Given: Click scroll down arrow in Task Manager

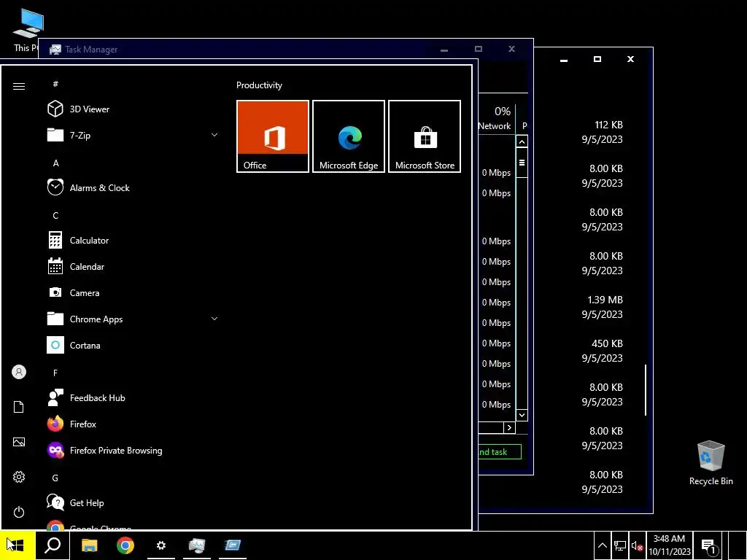Looking at the screenshot, I should tap(522, 415).
